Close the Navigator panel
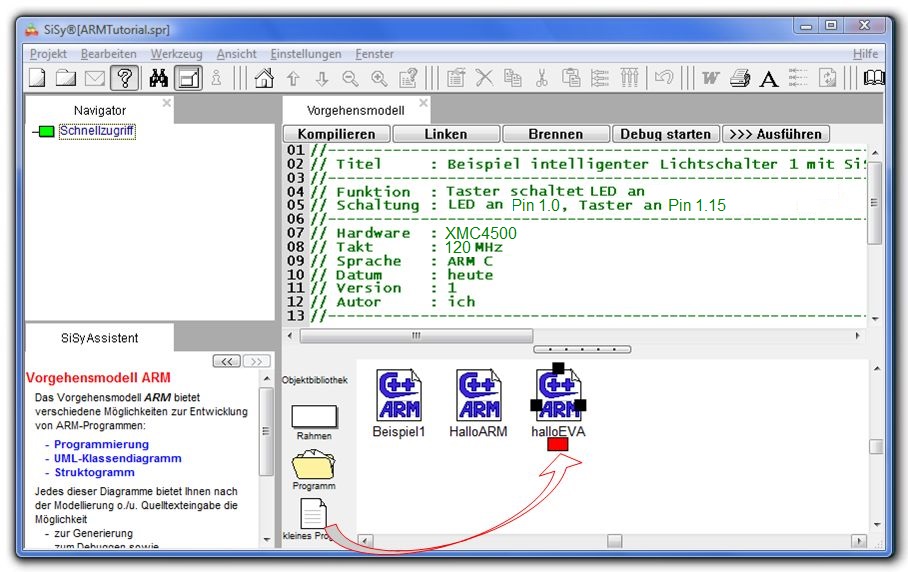The image size is (908, 572). pos(167,103)
